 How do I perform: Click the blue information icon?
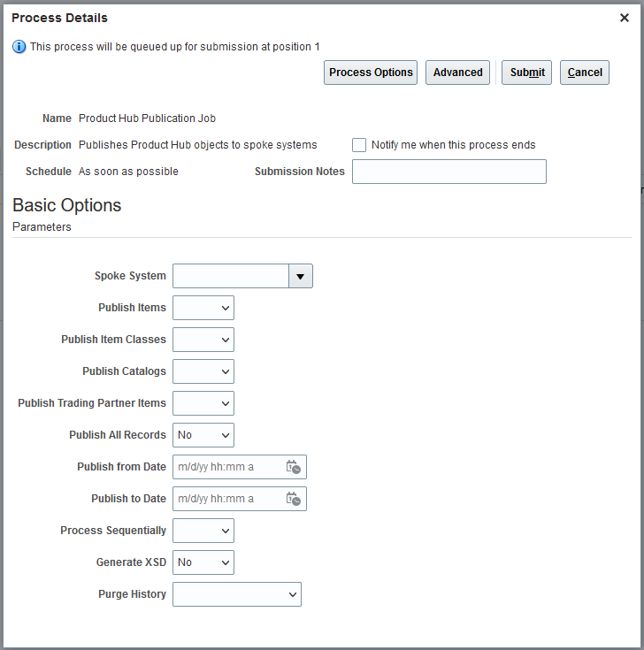[x=19, y=46]
